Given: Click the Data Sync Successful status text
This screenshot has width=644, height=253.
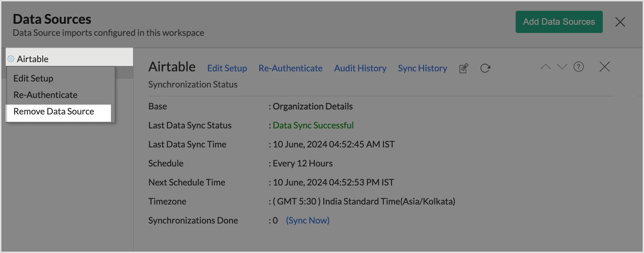Looking at the screenshot, I should click(313, 125).
